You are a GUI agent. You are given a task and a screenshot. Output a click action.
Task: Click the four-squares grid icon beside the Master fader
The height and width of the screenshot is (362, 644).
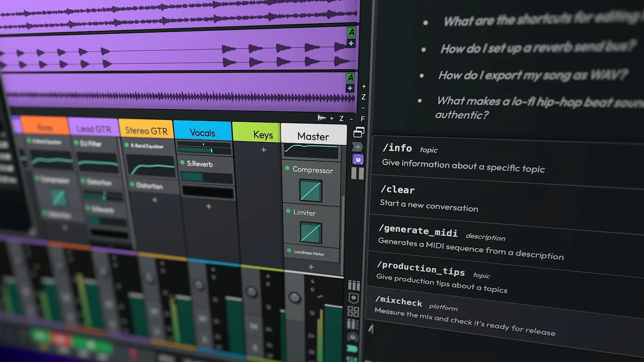click(x=353, y=311)
